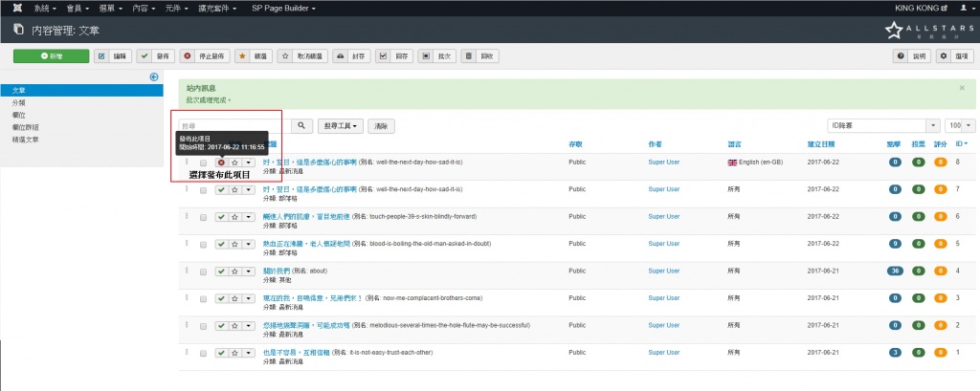Tick the checkbox of the last article row

[x=203, y=353]
